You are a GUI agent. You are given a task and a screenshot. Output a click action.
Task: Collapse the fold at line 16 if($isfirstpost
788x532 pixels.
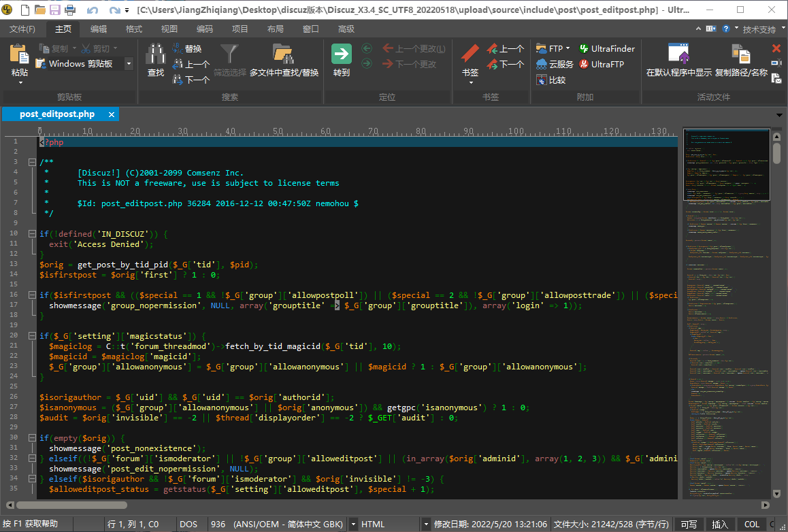pyautogui.click(x=32, y=295)
